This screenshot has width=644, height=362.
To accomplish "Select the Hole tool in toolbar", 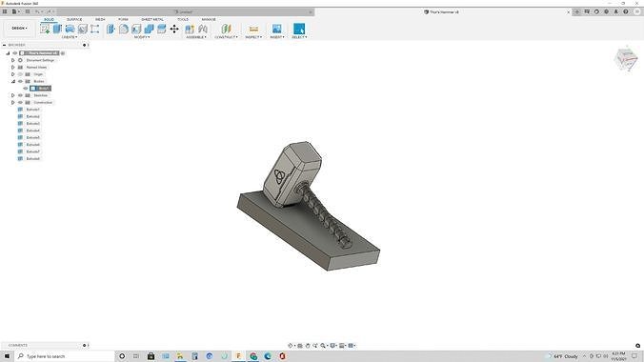I will [x=83, y=29].
